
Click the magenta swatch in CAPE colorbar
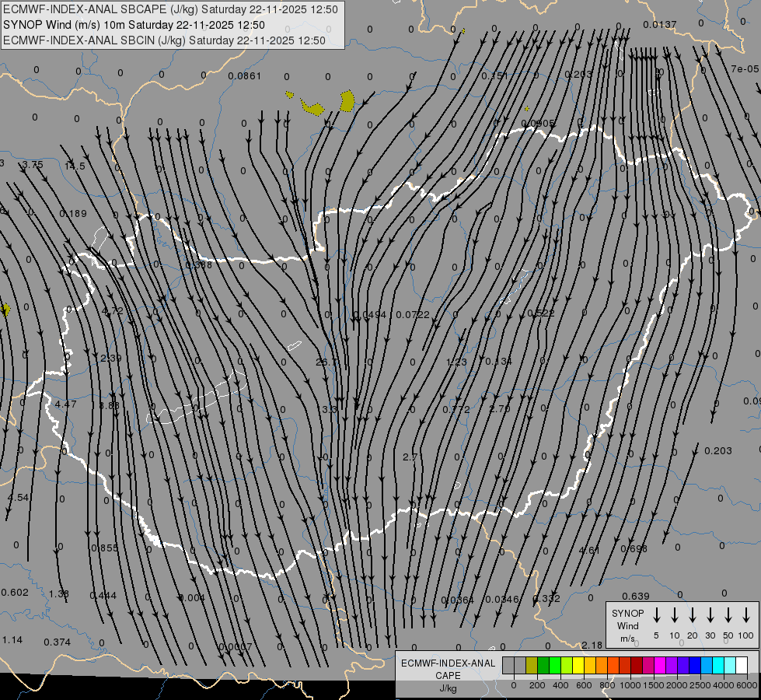660,666
